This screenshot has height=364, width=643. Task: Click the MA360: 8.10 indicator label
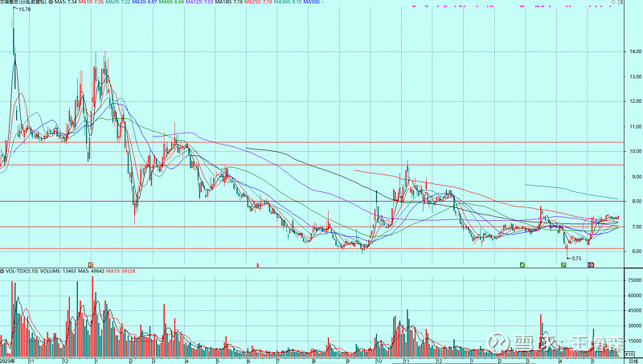click(288, 2)
